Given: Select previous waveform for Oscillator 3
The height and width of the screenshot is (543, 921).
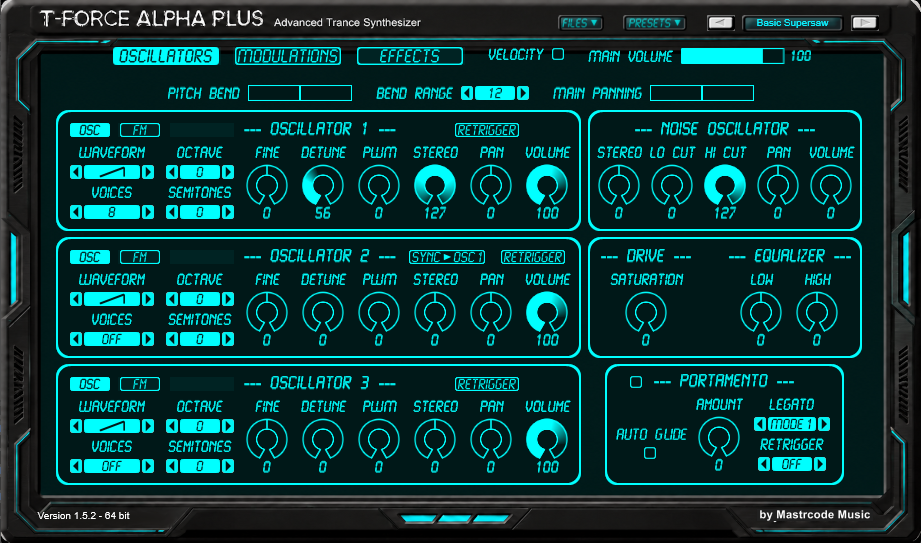Looking at the screenshot, I should tap(76, 426).
